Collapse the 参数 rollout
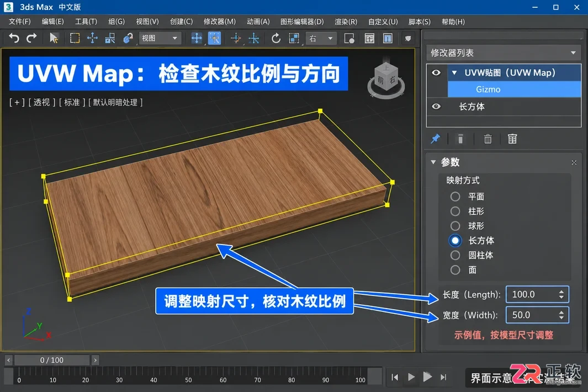588x392 pixels. [433, 162]
